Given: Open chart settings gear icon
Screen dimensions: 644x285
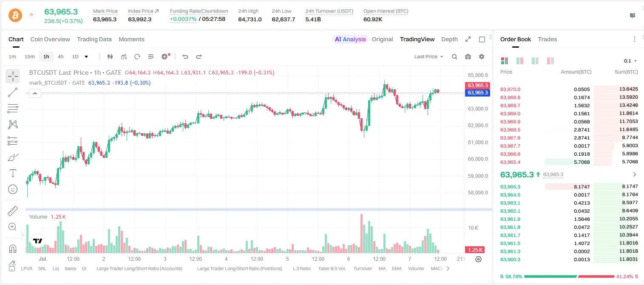Looking at the screenshot, I should [x=482, y=57].
